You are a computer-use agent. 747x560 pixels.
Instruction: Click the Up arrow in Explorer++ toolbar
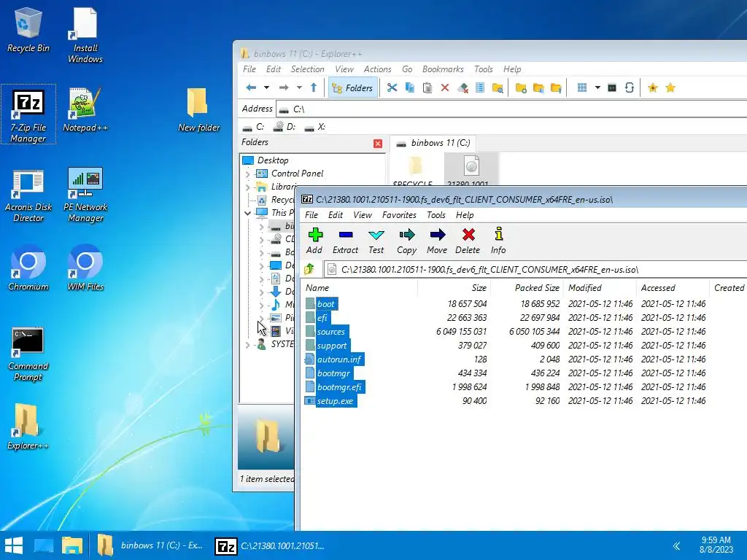(x=314, y=87)
